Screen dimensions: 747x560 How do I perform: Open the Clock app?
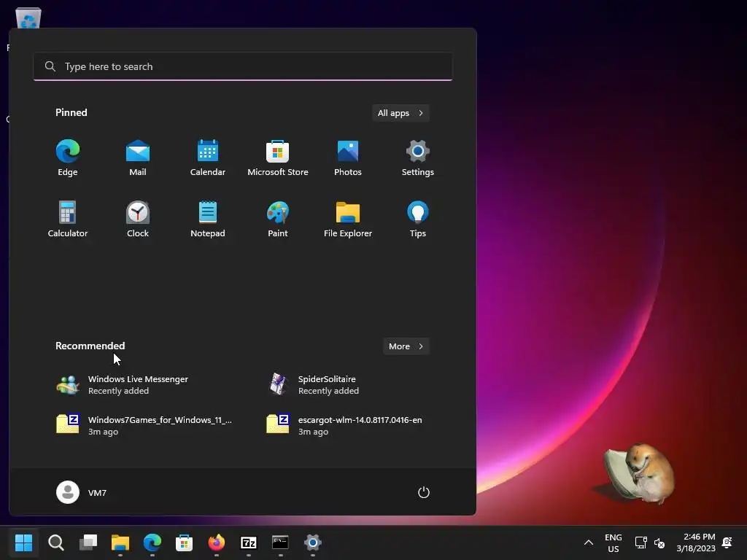coord(138,219)
